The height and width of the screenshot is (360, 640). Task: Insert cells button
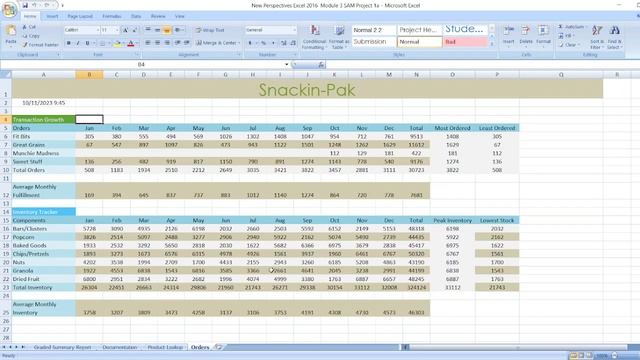point(509,36)
